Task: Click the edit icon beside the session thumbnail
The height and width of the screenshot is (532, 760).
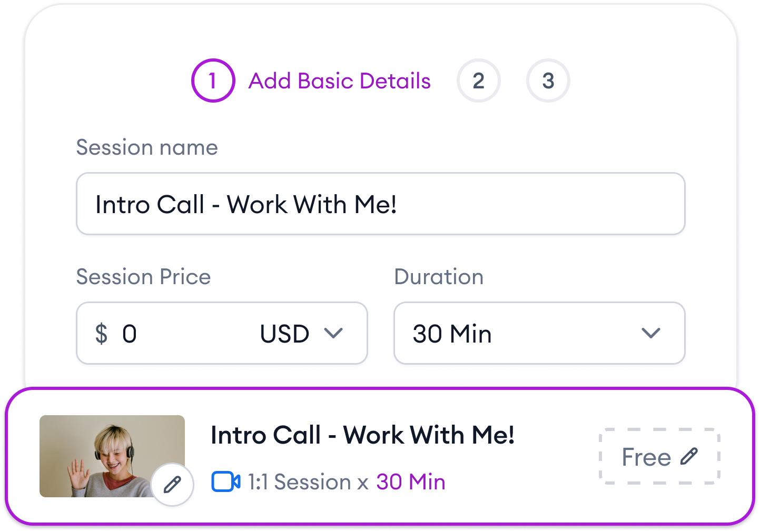Action: click(x=172, y=485)
